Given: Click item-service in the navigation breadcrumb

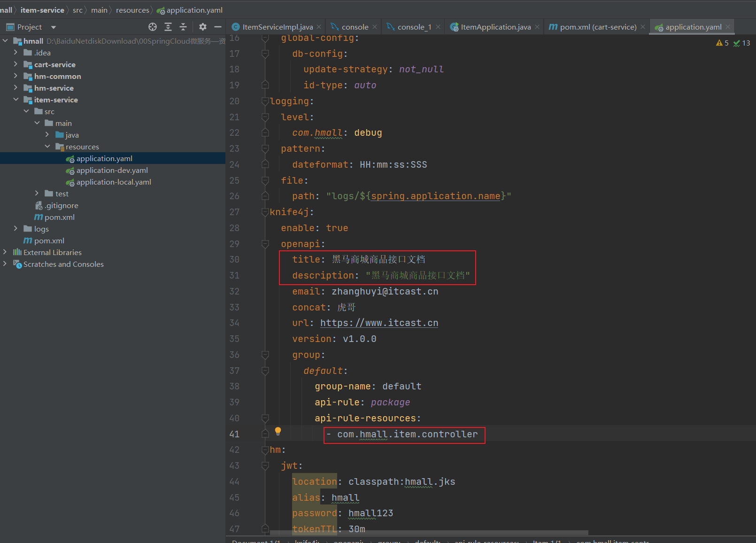Looking at the screenshot, I should pos(42,10).
